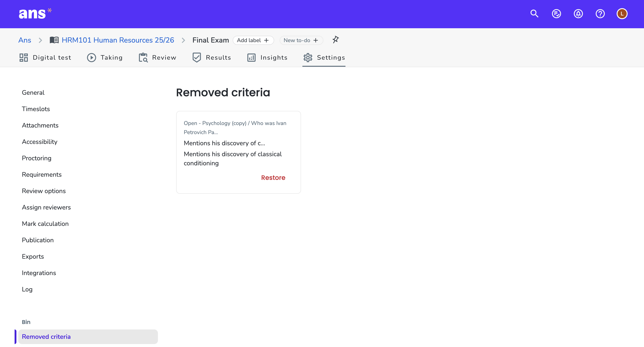Screen dimensions: 644x347
Task: Switch to the Digital test tab
Action: point(45,57)
